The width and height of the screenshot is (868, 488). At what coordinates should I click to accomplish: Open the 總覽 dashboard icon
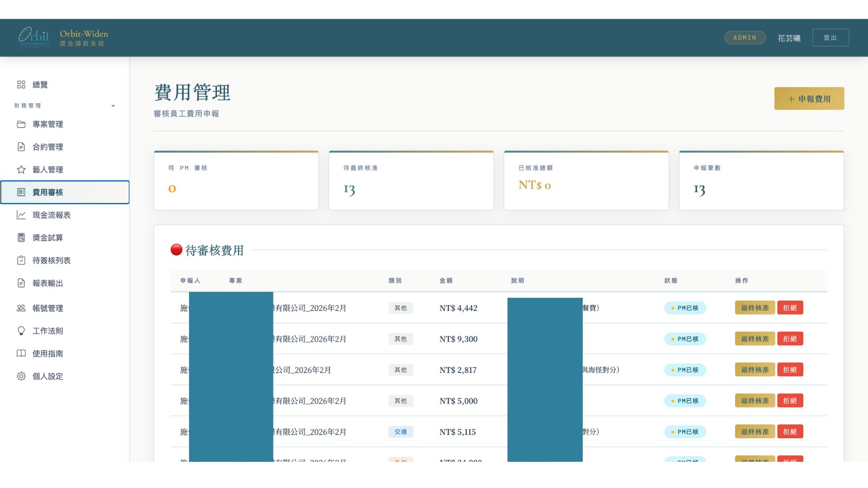21,84
